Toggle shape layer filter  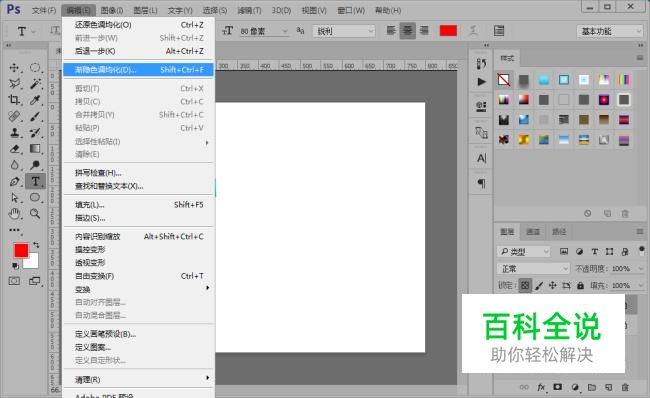[609, 251]
